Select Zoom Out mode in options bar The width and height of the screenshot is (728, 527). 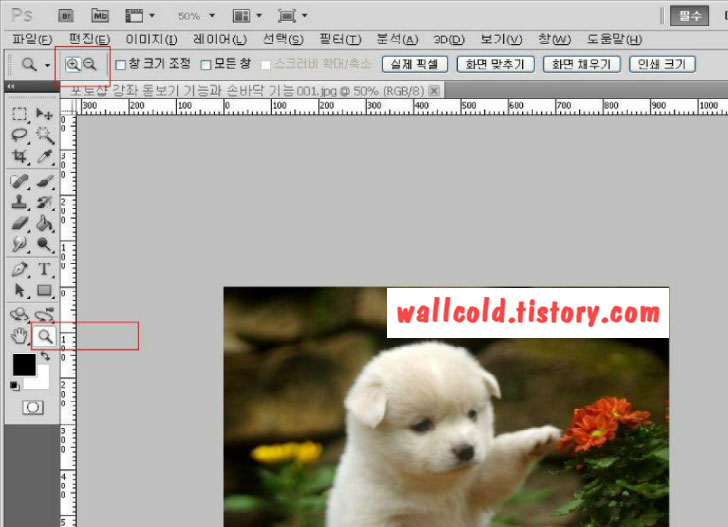[x=90, y=65]
